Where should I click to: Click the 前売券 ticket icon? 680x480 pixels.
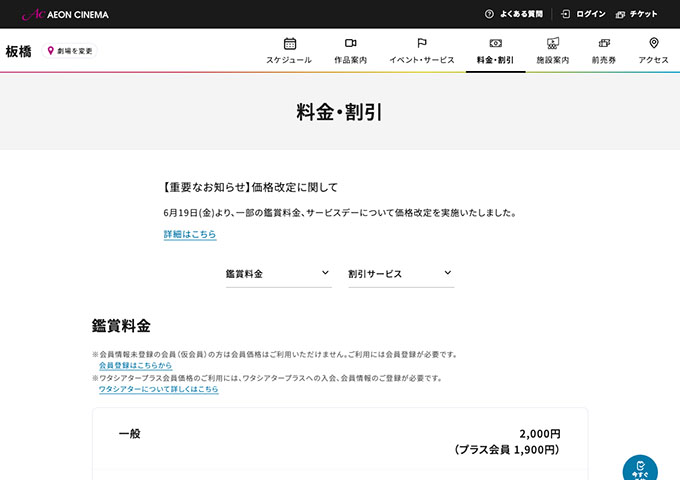[x=604, y=43]
